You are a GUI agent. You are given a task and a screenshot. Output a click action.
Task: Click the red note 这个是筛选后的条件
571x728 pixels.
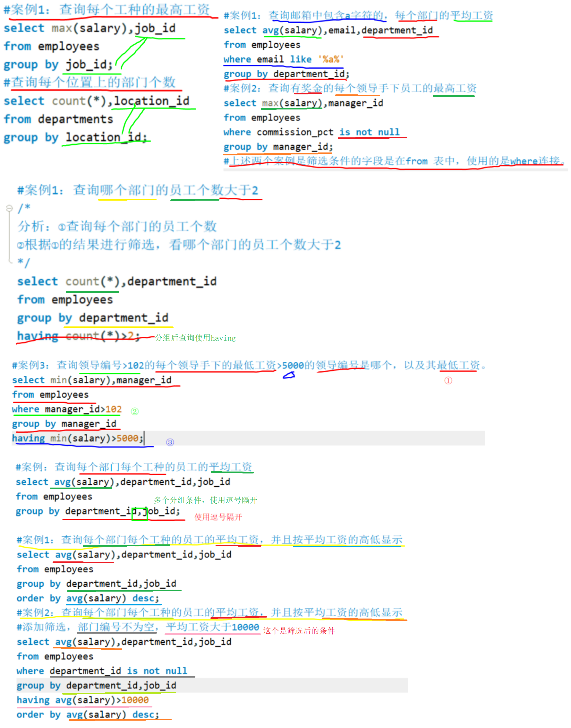[x=299, y=629]
